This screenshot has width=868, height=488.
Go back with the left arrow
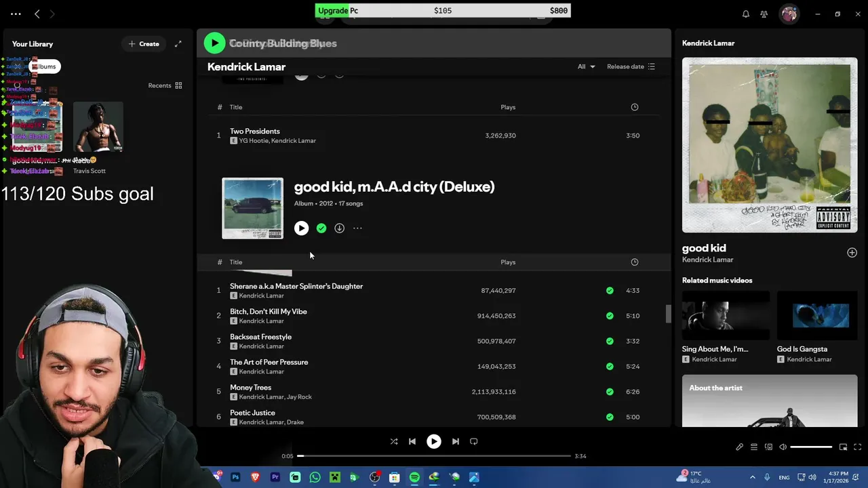pyautogui.click(x=37, y=14)
